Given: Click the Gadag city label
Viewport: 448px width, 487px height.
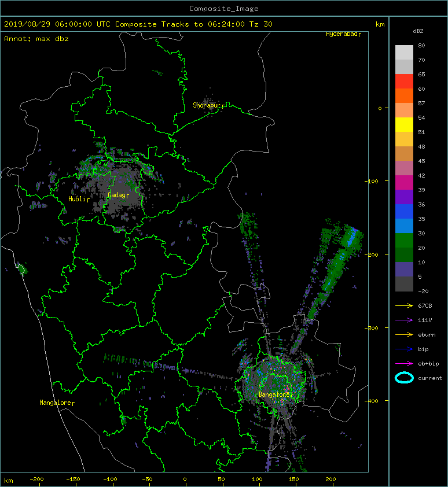Looking at the screenshot, I should [x=118, y=195].
